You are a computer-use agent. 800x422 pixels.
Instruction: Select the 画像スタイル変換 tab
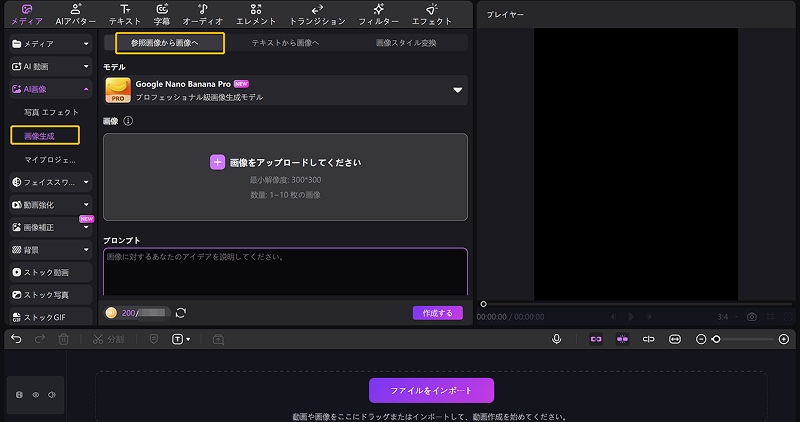pyautogui.click(x=406, y=43)
